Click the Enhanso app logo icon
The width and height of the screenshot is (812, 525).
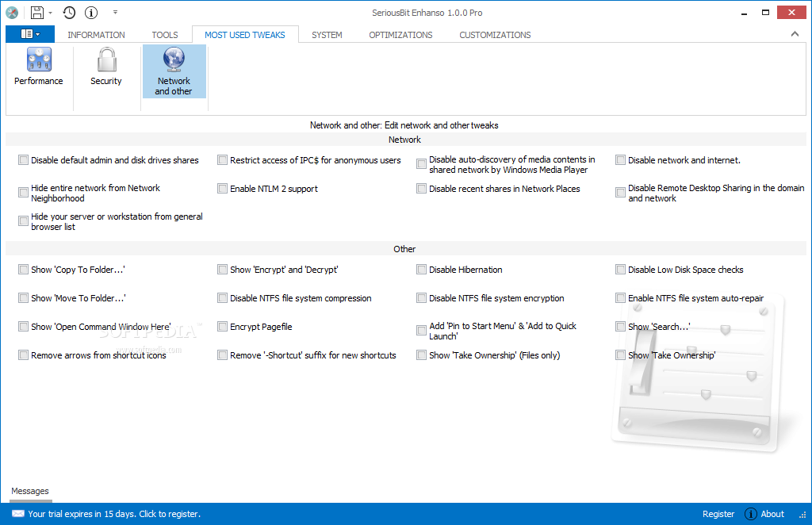pos(12,13)
